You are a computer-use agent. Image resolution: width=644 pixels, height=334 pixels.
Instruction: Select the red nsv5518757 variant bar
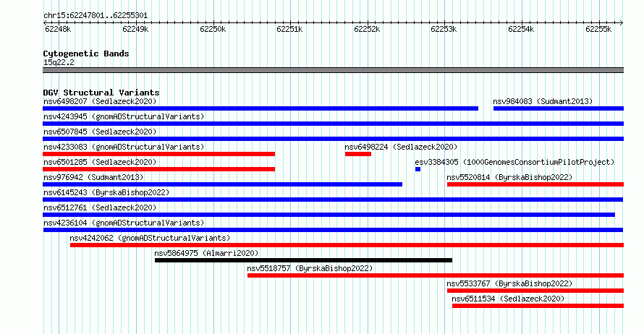436,275
